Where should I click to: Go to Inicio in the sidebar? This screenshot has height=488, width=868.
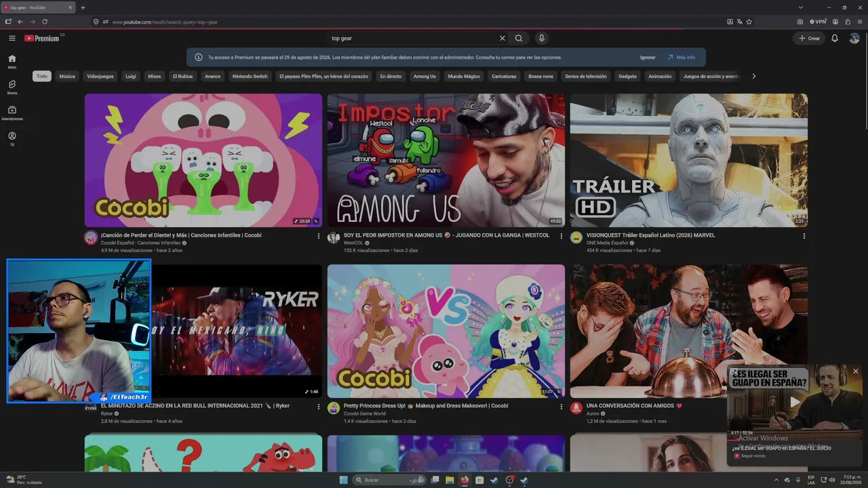12,62
